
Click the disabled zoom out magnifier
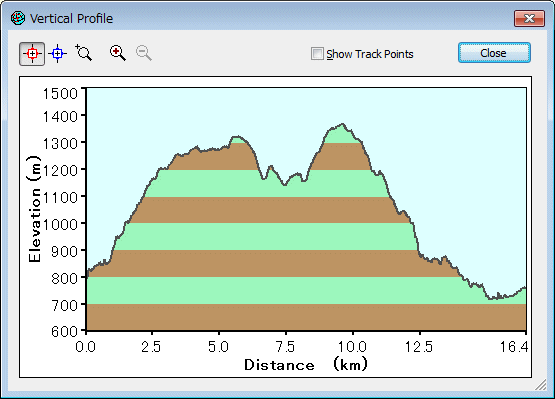click(x=144, y=53)
